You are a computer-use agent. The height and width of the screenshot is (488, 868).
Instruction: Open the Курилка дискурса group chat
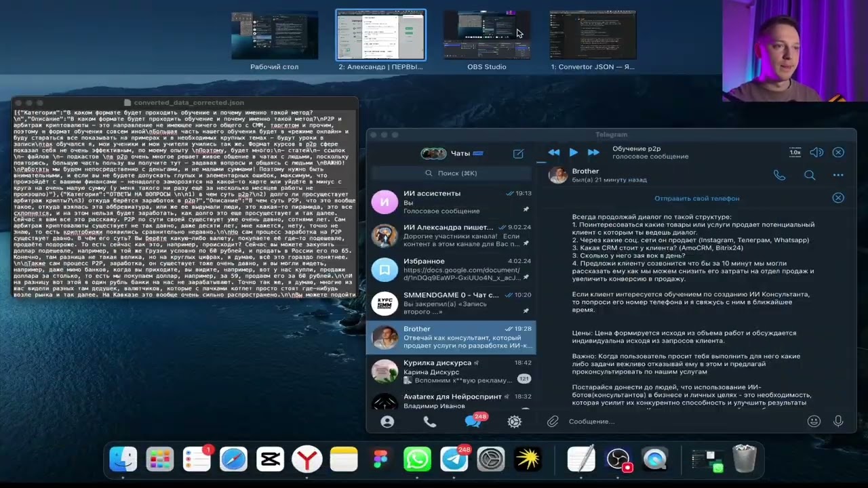[x=451, y=371]
